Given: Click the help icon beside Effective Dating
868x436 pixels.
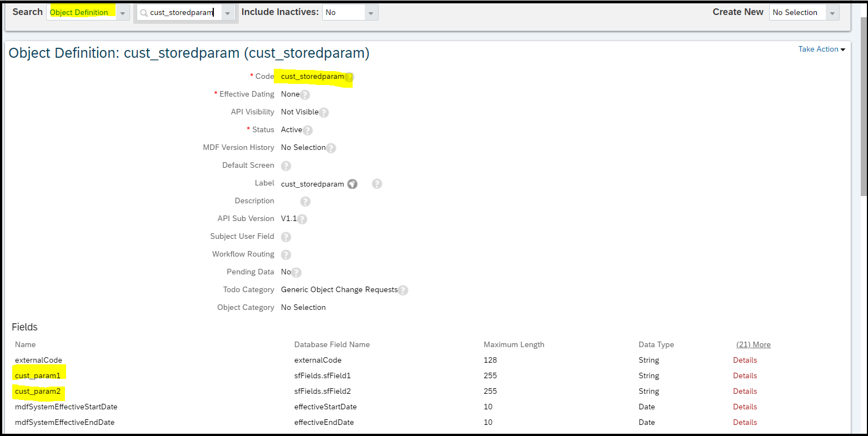Looking at the screenshot, I should [305, 95].
